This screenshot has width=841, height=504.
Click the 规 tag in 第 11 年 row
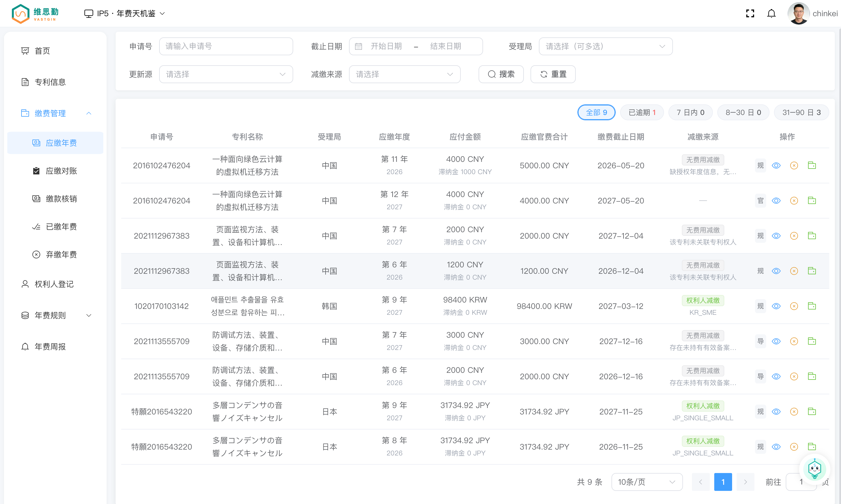(x=760, y=166)
